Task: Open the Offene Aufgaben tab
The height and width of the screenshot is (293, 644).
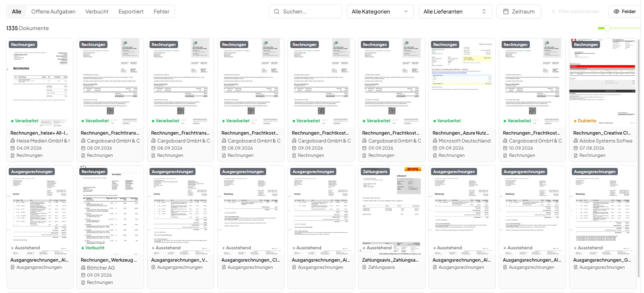Action: (x=53, y=12)
